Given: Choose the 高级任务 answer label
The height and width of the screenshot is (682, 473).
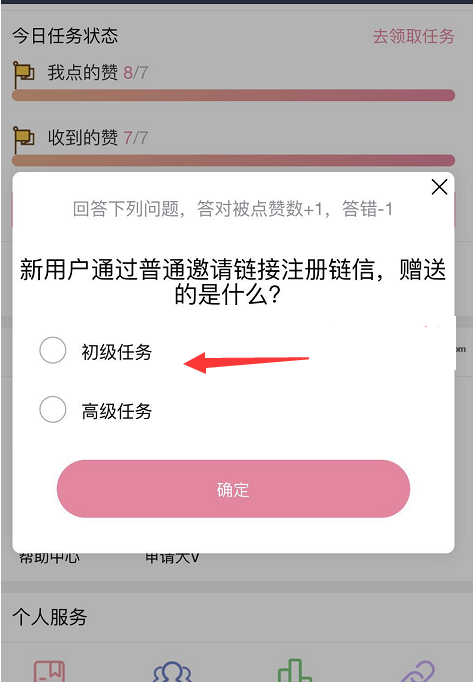Looking at the screenshot, I should coord(117,411).
